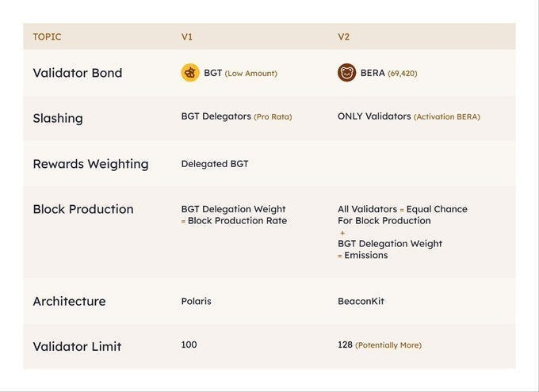Click ONLY Validators (Activation BERA) cell
539x392 pixels.
408,116
